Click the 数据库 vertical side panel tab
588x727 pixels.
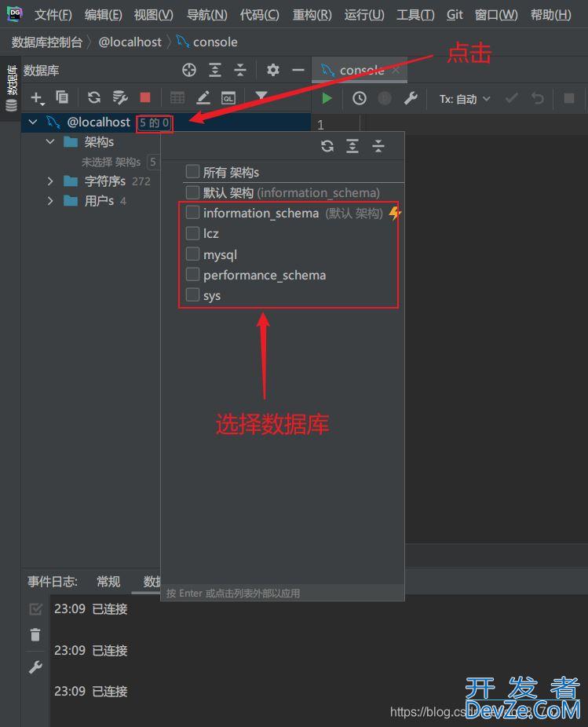(x=11, y=88)
